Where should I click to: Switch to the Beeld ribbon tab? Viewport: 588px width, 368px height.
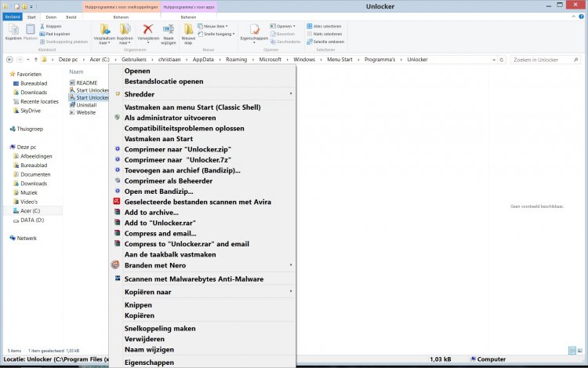71,16
